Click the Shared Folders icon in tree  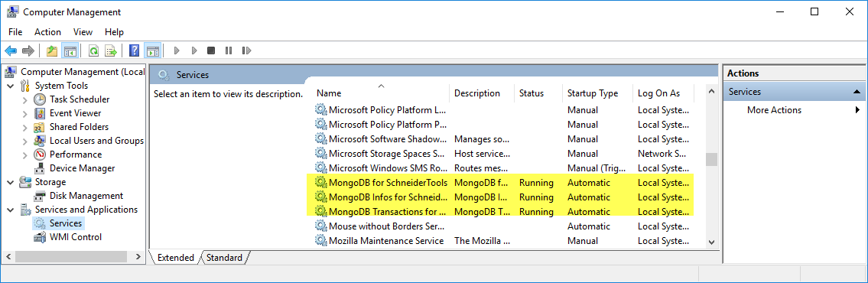click(x=40, y=128)
